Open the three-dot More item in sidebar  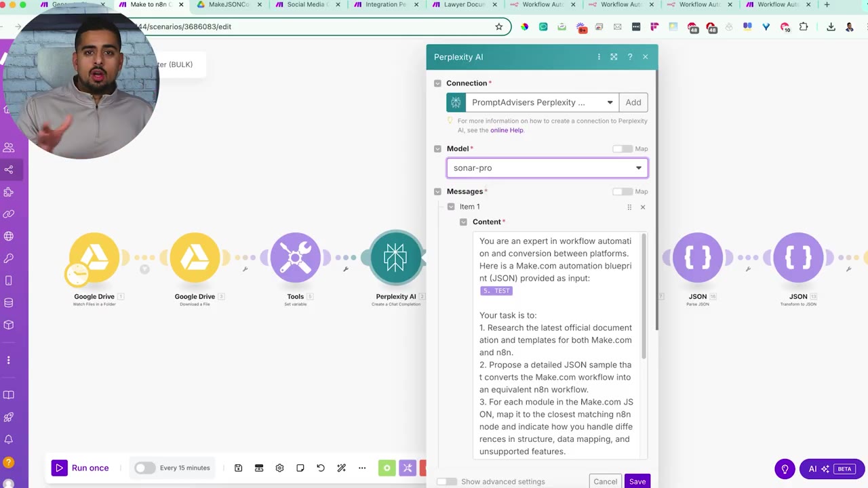click(x=9, y=361)
